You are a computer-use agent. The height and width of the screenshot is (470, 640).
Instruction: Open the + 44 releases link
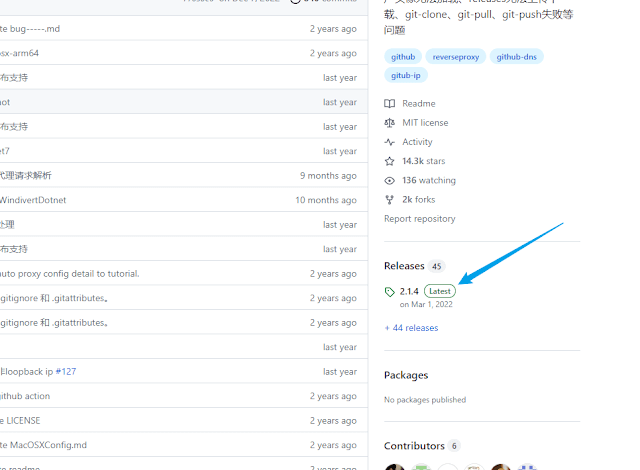coord(411,328)
